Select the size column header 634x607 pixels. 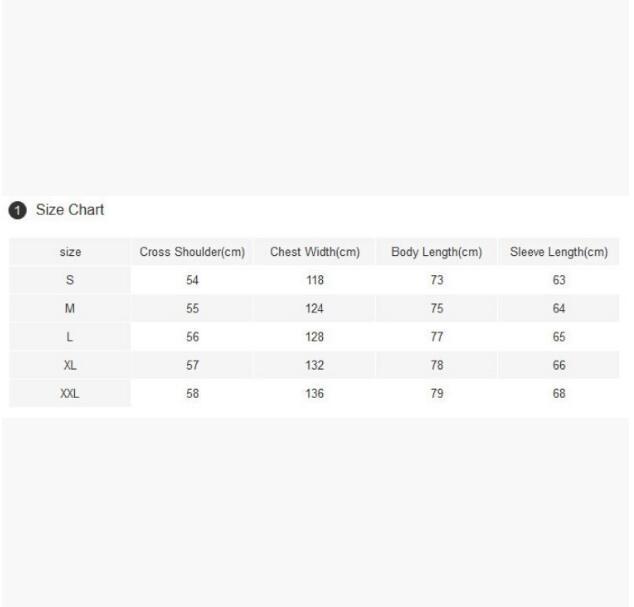(70, 252)
